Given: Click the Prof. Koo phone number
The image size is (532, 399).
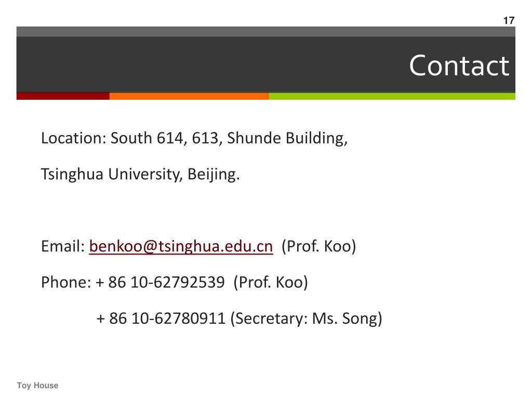Looking at the screenshot, I should coord(160,282).
